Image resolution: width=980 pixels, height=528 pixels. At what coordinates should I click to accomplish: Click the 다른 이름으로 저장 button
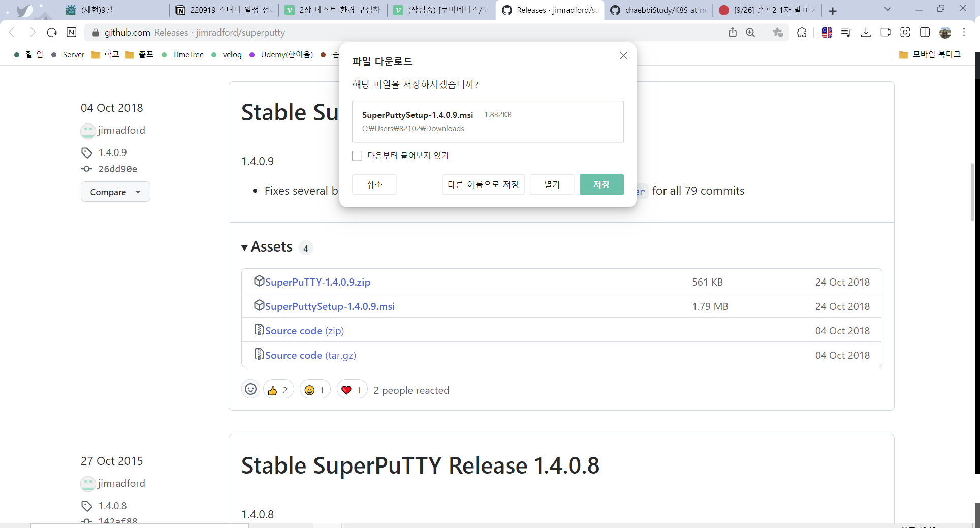[x=483, y=184]
